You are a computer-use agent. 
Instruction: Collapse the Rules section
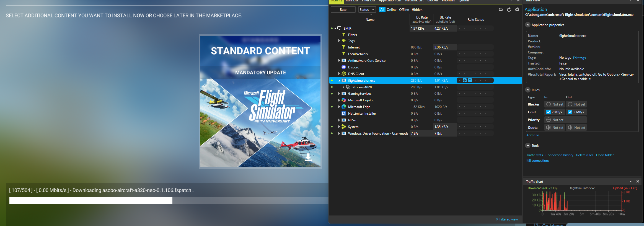pyautogui.click(x=528, y=90)
